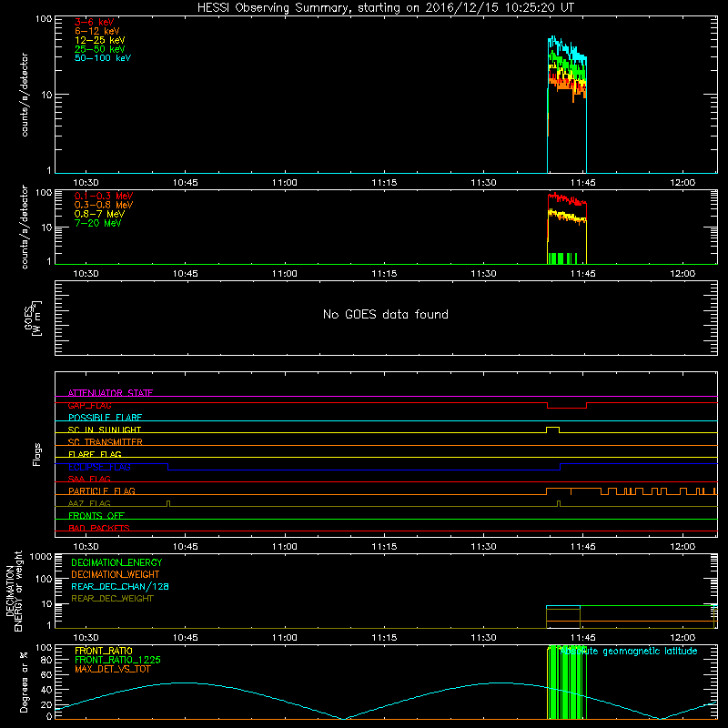The image size is (728, 728).
Task: Select the BAD_PACKETS flag label
Action: (99, 528)
